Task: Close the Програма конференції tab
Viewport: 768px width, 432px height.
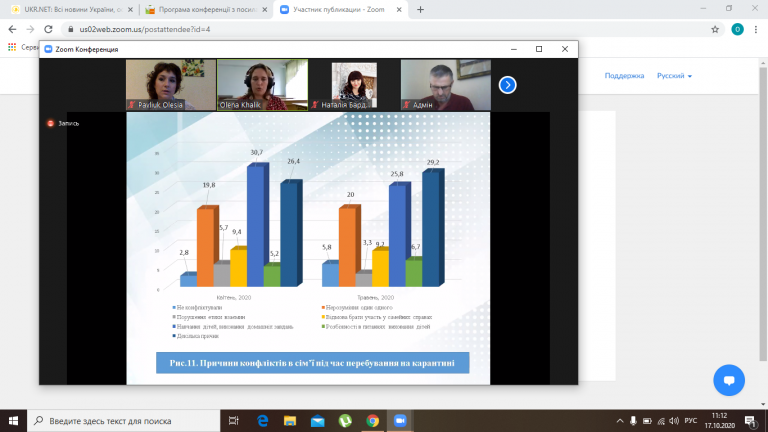Action: (264, 9)
